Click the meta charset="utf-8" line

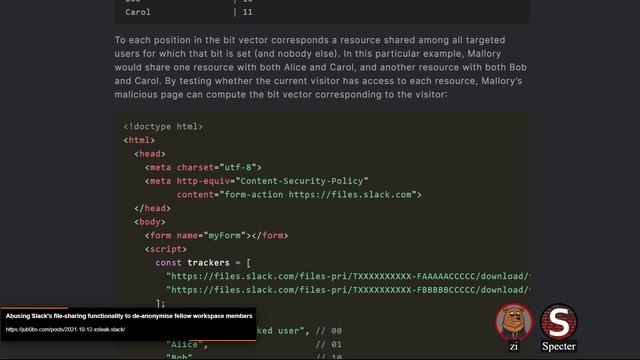203,167
